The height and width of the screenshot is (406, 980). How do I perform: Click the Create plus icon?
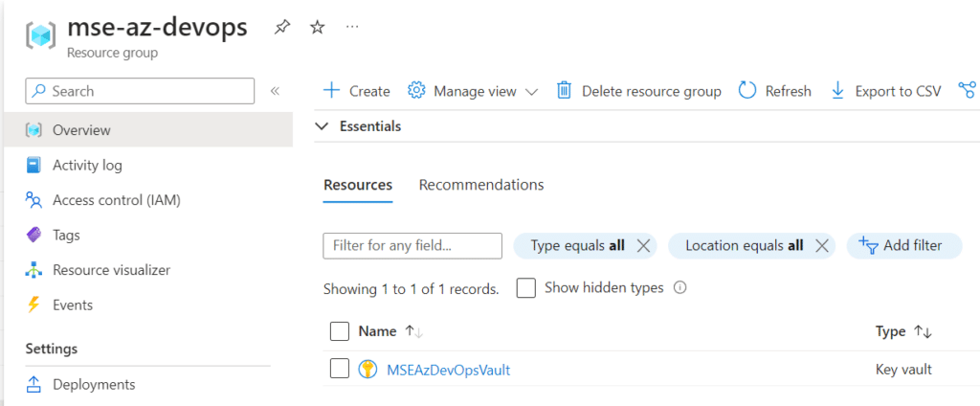coord(331,91)
